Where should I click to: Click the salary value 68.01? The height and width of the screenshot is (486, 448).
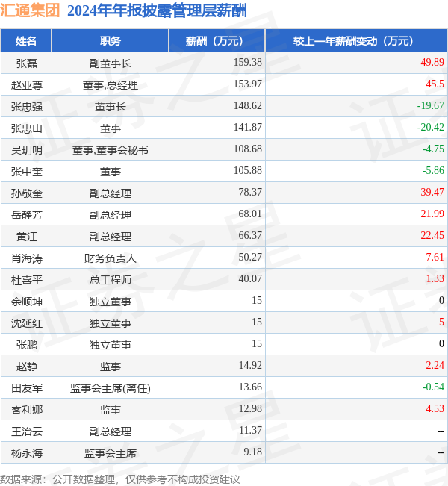click(250, 214)
